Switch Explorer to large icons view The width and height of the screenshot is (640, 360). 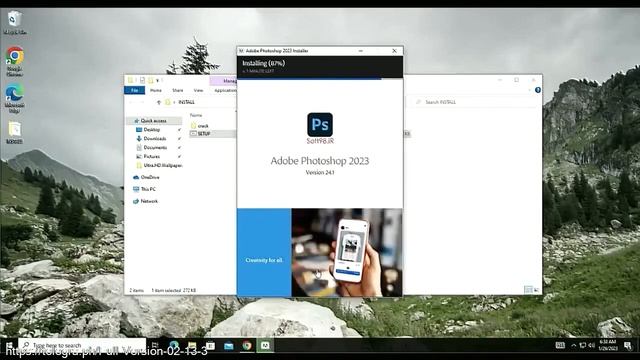536,290
